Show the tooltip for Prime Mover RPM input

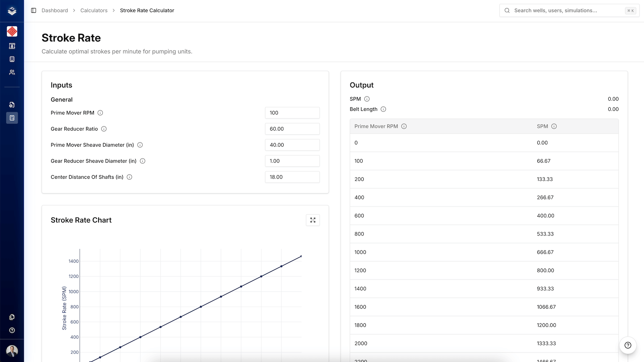click(x=100, y=113)
